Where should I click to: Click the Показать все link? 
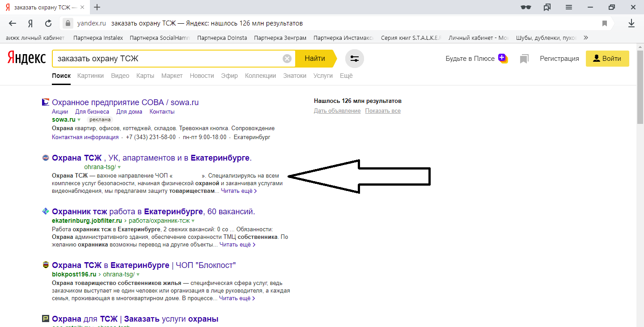point(383,111)
